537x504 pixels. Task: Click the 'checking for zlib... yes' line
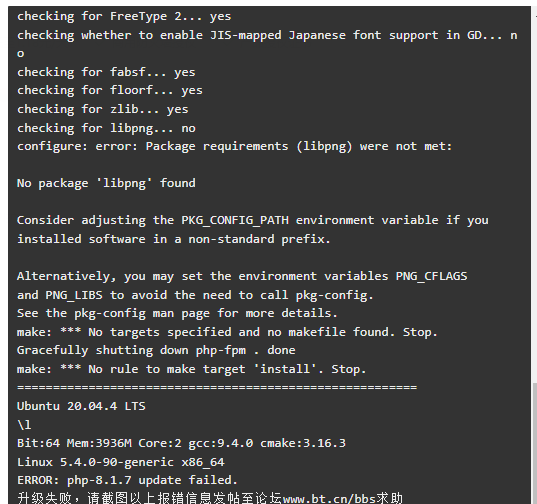point(103,109)
